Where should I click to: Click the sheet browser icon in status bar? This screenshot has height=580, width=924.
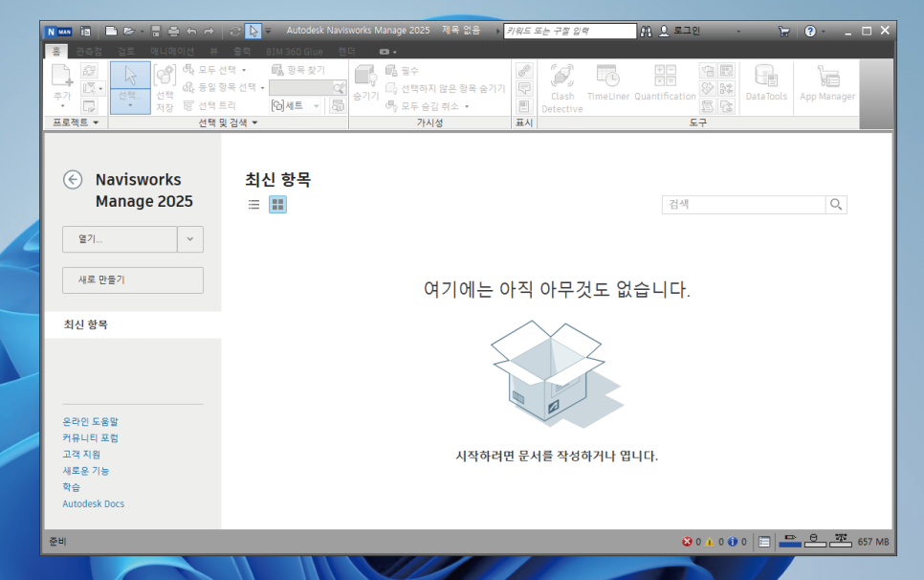(x=764, y=542)
